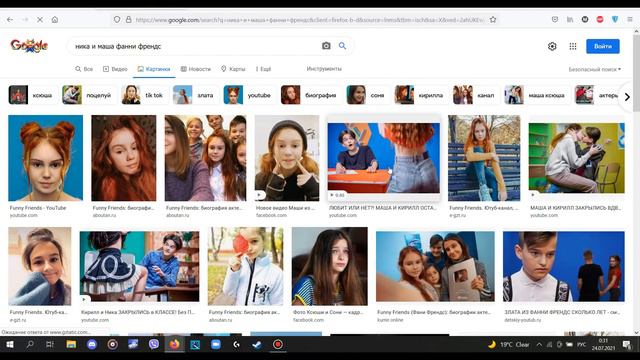This screenshot has width=640, height=360.
Task: Go back using browser back arrow
Action: (10, 20)
